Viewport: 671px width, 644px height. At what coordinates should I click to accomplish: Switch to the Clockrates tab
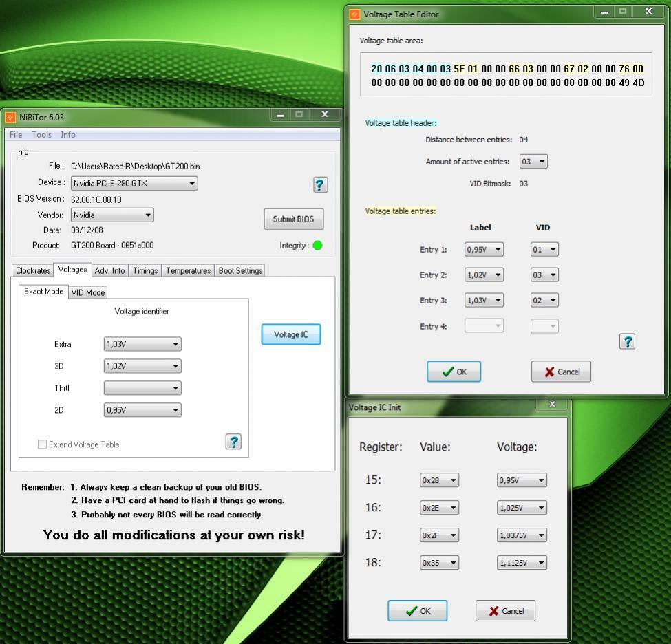click(x=33, y=270)
